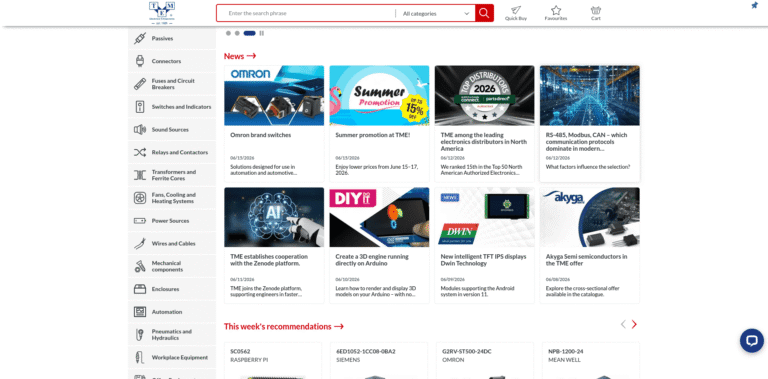The image size is (768, 379).
Task: Open Akyga Semi semiconductors article title
Action: pyautogui.click(x=586, y=260)
